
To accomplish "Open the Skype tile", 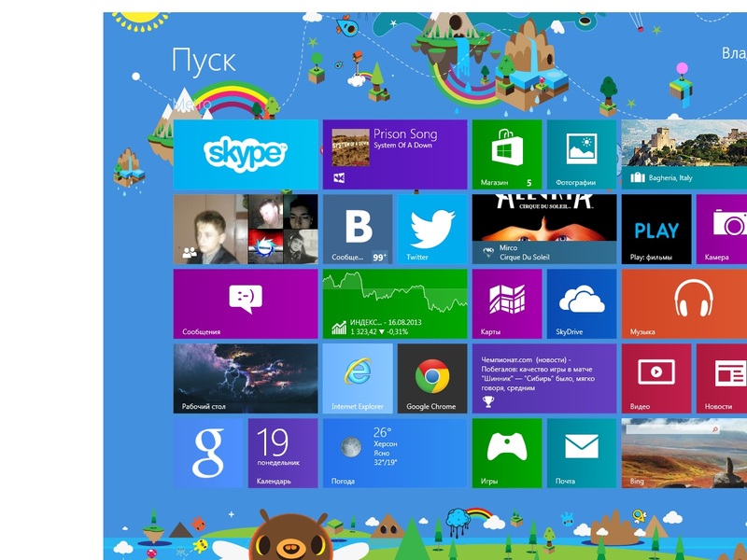I will (246, 154).
